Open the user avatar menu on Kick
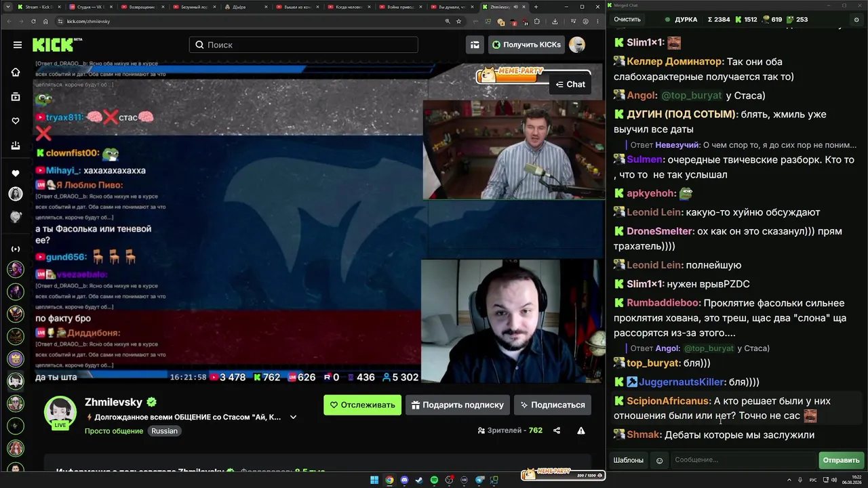Viewport: 868px width, 488px height. tap(577, 45)
